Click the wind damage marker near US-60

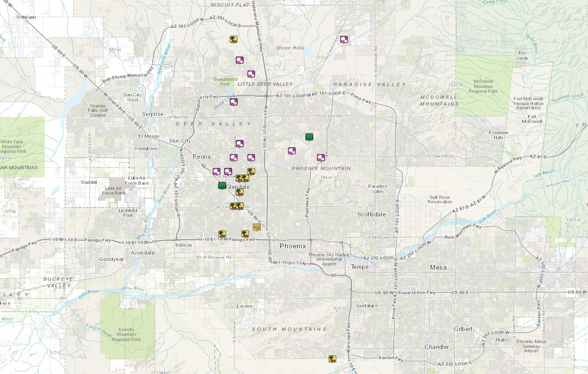[x=257, y=227]
